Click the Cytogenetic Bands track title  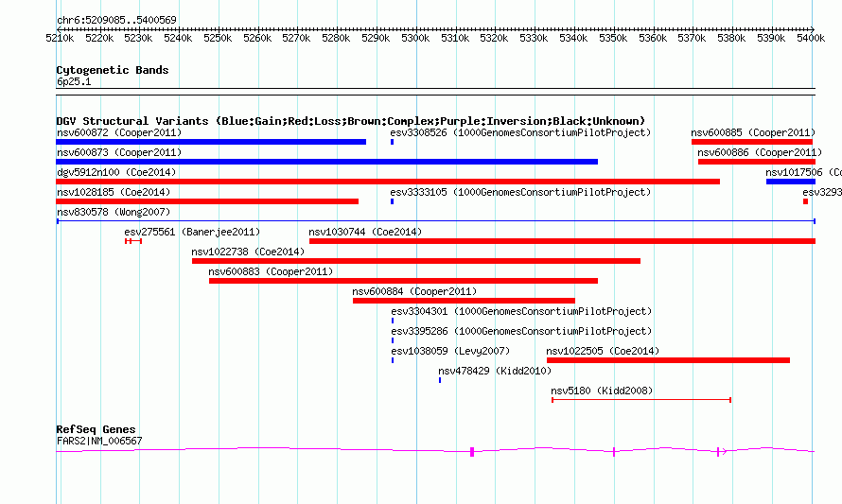(x=113, y=70)
